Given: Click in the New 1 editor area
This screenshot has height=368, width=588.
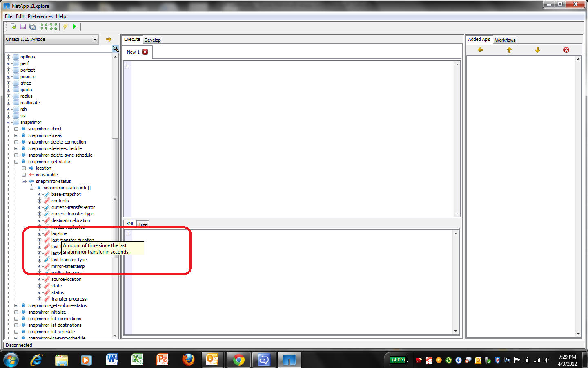Looking at the screenshot, I should click(x=292, y=138).
